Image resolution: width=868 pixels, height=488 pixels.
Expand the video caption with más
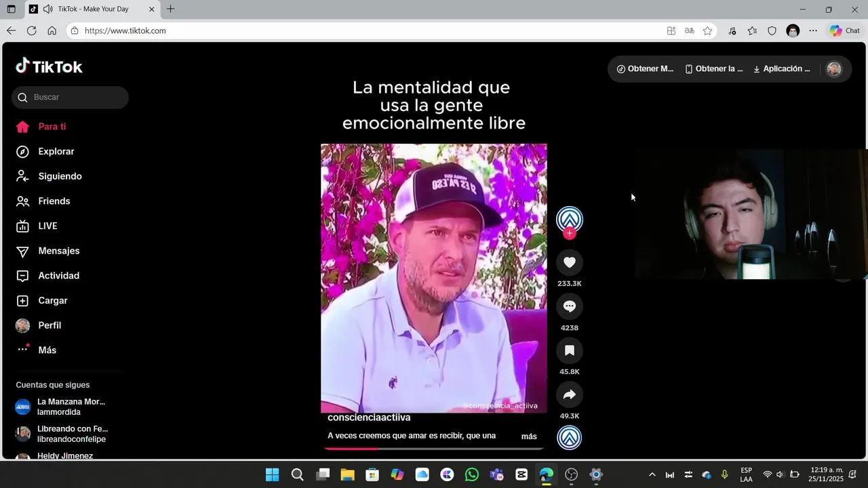(529, 436)
